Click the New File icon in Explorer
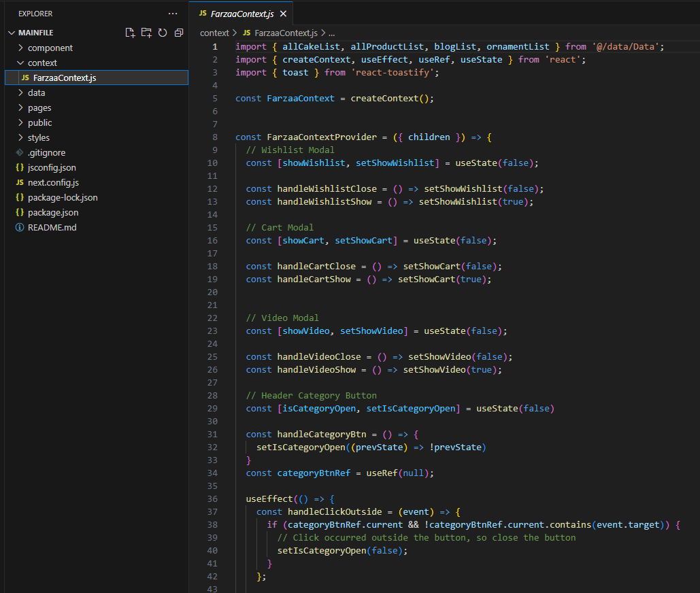The height and width of the screenshot is (593, 700). (x=130, y=33)
